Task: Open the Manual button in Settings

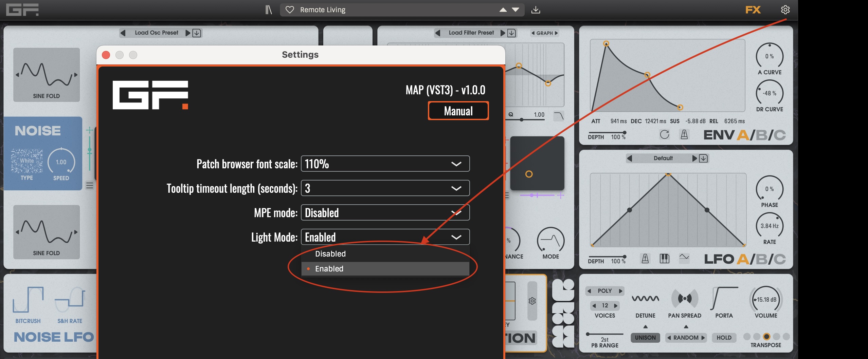Action: pyautogui.click(x=458, y=111)
